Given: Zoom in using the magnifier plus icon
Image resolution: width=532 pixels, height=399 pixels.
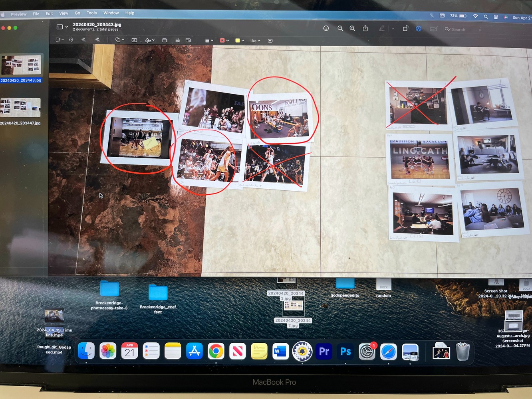Looking at the screenshot, I should 352,28.
